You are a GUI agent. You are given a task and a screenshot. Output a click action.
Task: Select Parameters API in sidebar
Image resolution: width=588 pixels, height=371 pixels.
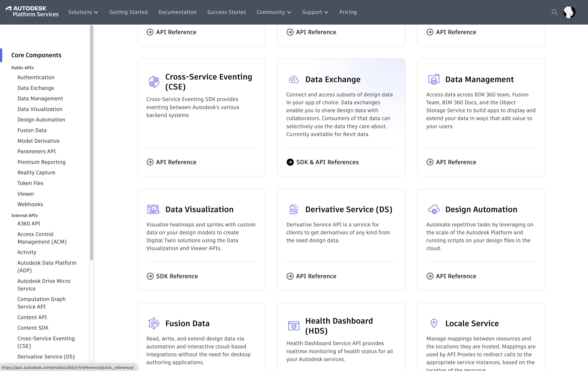pyautogui.click(x=36, y=151)
